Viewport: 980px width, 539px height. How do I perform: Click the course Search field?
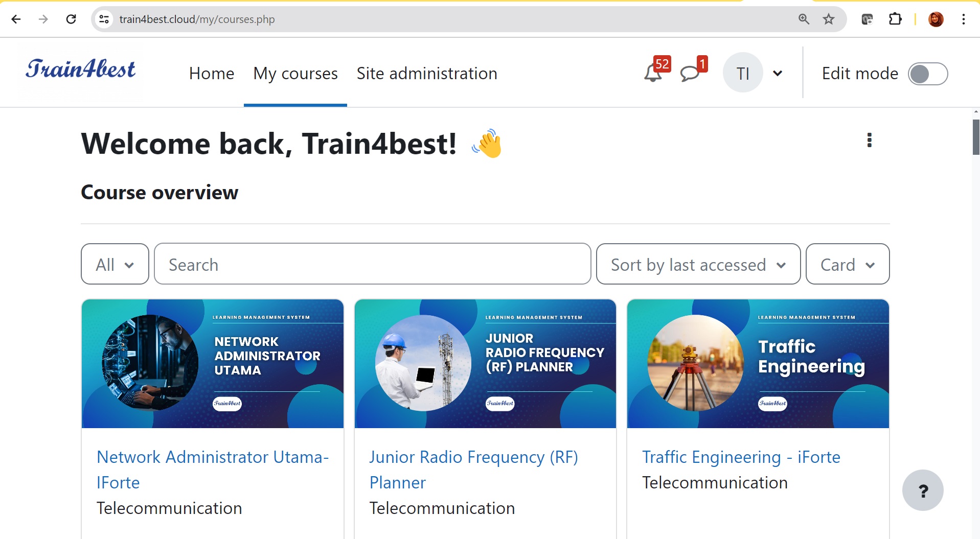372,264
